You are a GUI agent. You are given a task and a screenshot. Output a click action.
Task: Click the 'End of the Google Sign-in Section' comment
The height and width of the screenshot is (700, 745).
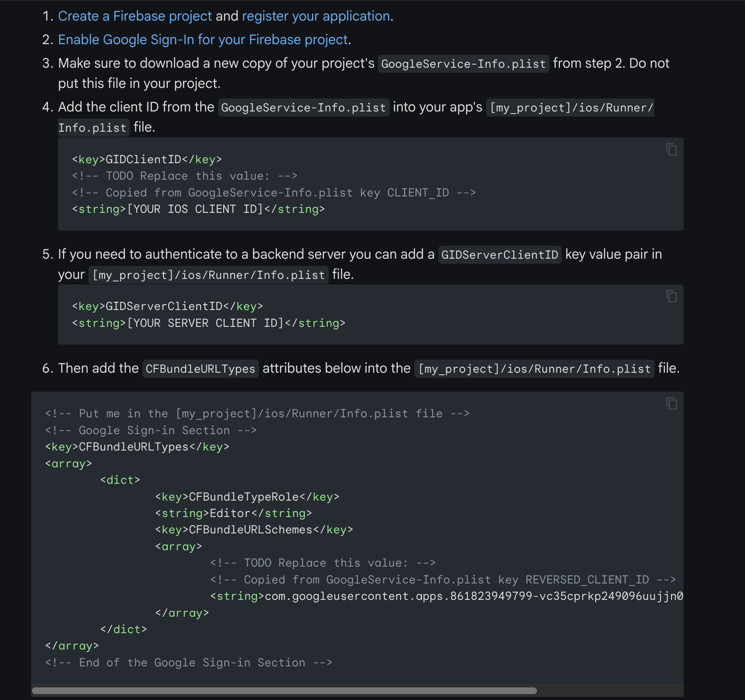coord(189,663)
